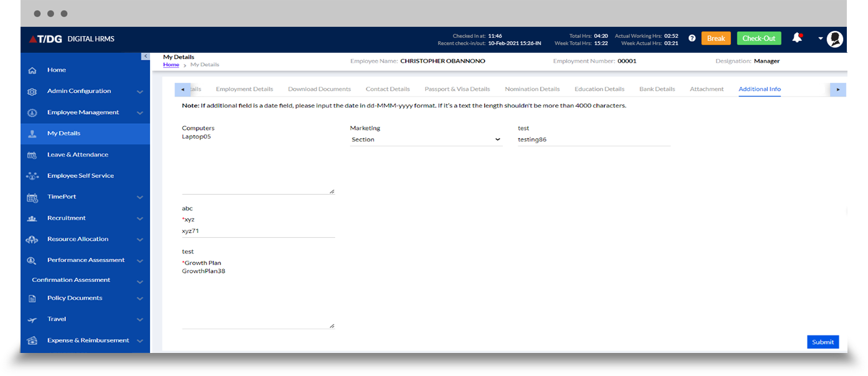Click the Growth Plan text area
The width and height of the screenshot is (868, 376).
tap(258, 298)
